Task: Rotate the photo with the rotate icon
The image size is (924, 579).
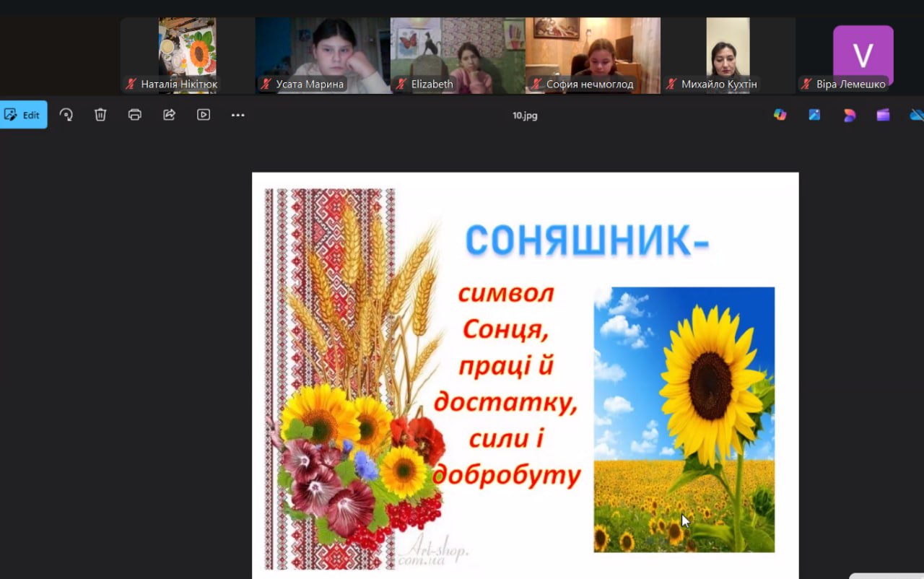Action: [x=66, y=115]
